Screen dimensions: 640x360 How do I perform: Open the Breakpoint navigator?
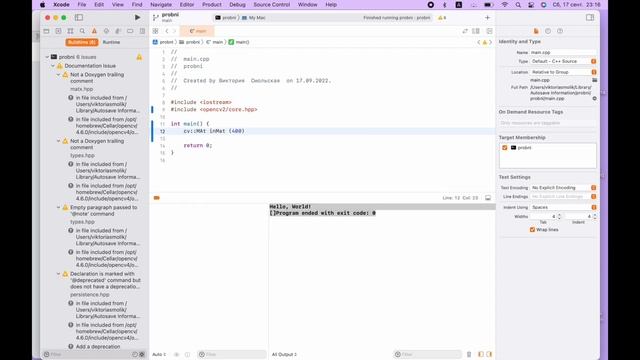(130, 31)
